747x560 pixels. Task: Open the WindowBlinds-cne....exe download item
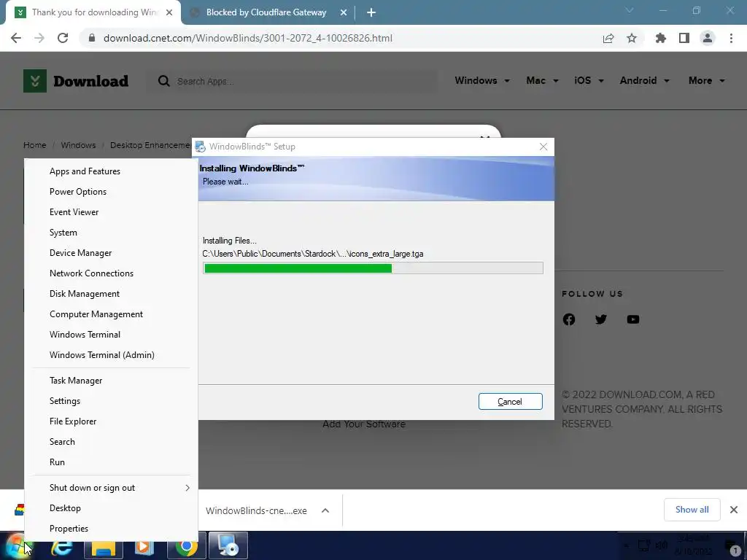(x=256, y=510)
